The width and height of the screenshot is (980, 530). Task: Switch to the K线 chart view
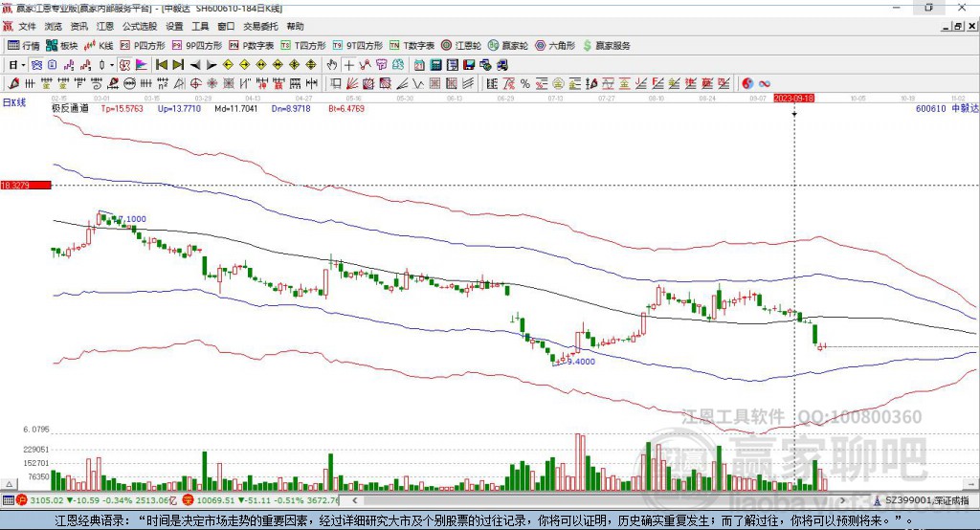coord(99,46)
